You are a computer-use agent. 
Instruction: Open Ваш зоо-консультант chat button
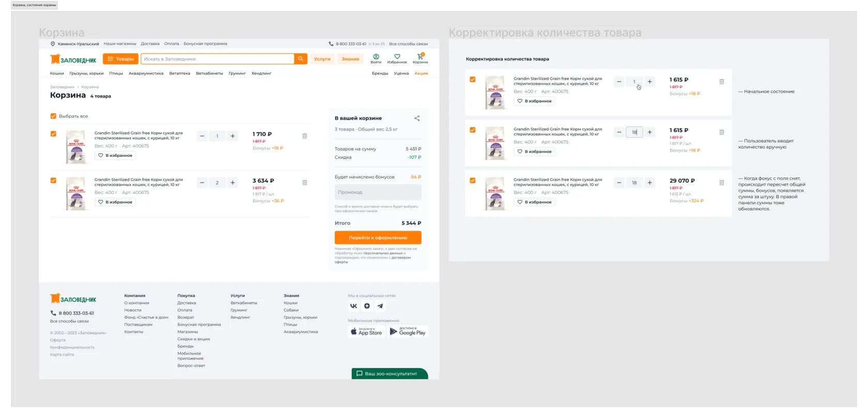point(390,374)
